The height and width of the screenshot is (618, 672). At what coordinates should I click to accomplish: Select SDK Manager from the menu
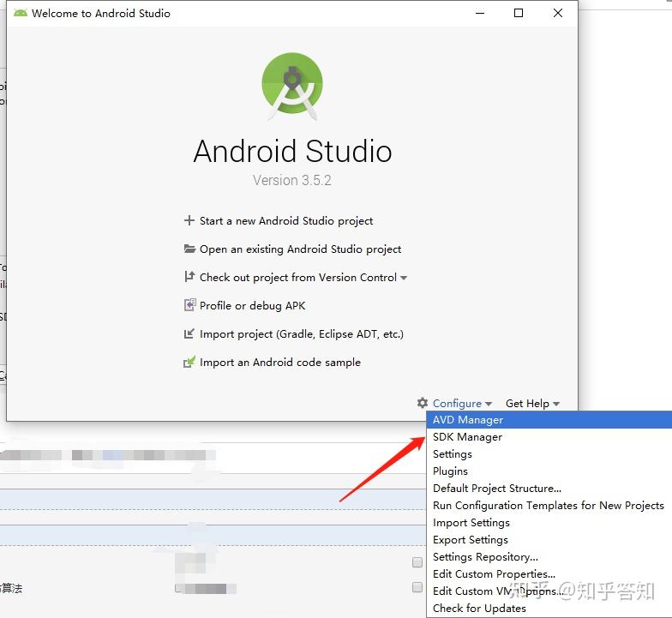(x=467, y=437)
